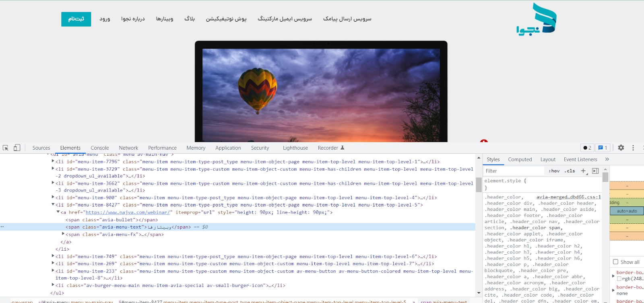Click the element.style rule block
This screenshot has width=644, height=303.
pos(543,184)
